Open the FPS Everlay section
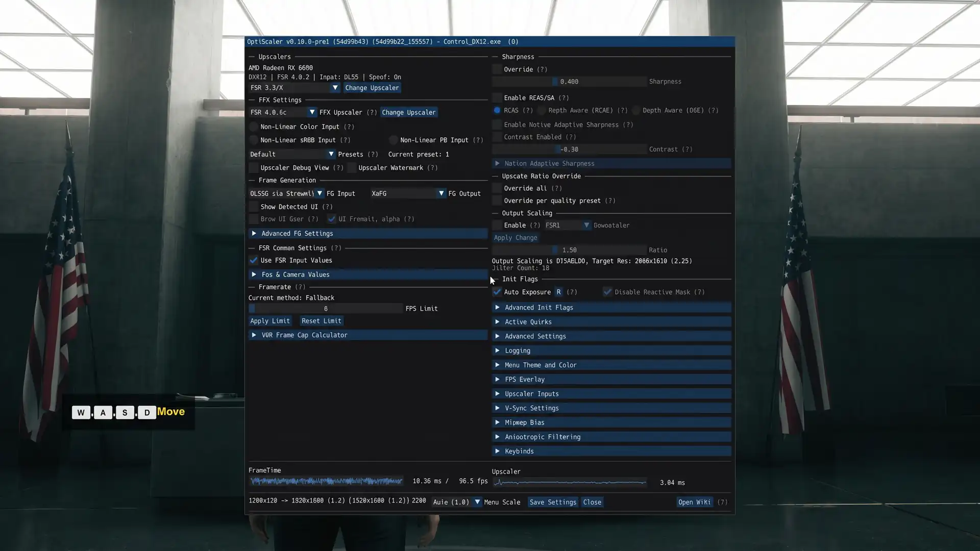This screenshot has width=980, height=551. point(611,380)
